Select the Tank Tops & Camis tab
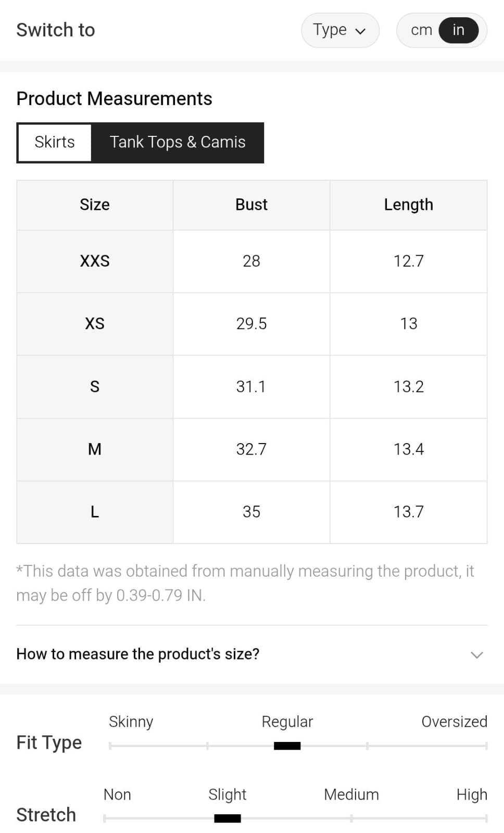The height and width of the screenshot is (833, 504). (x=177, y=142)
